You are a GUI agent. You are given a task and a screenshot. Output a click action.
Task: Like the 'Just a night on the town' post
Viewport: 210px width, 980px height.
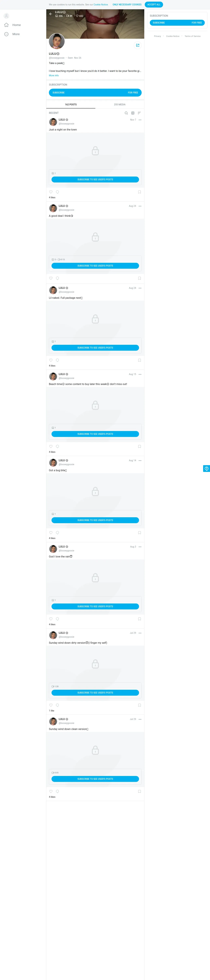pos(51,192)
